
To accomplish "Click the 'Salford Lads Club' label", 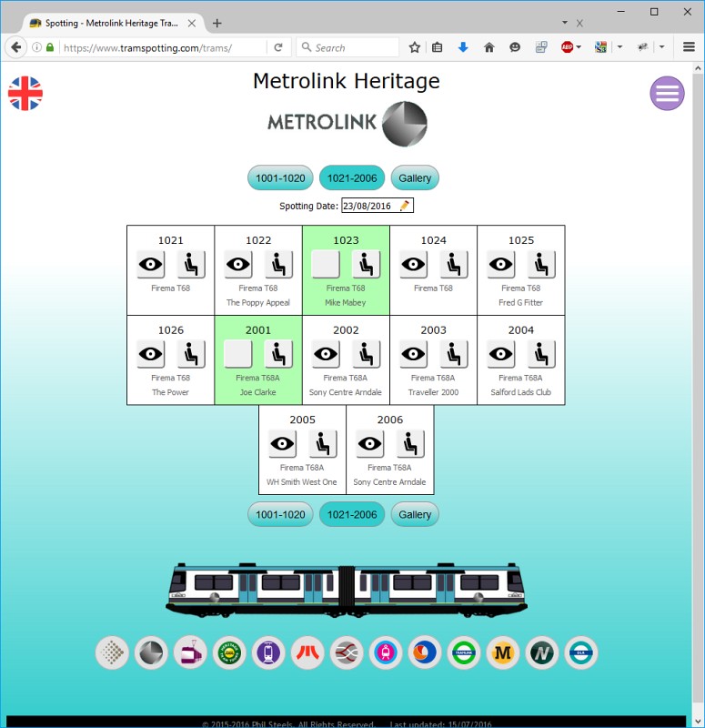I will tap(520, 392).
